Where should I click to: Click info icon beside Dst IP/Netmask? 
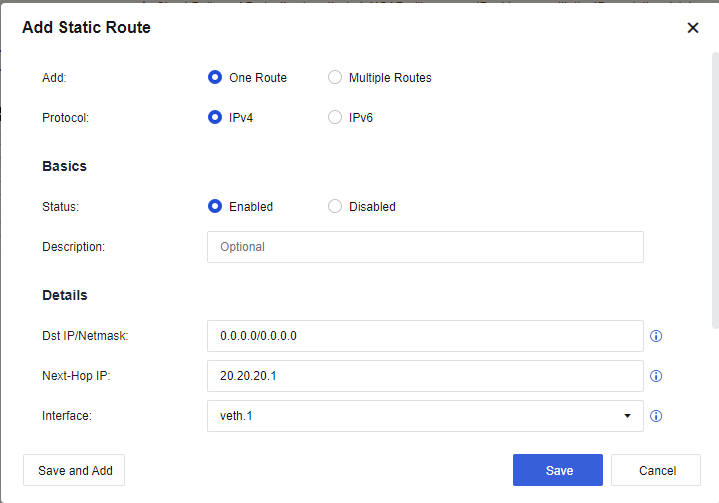click(657, 336)
